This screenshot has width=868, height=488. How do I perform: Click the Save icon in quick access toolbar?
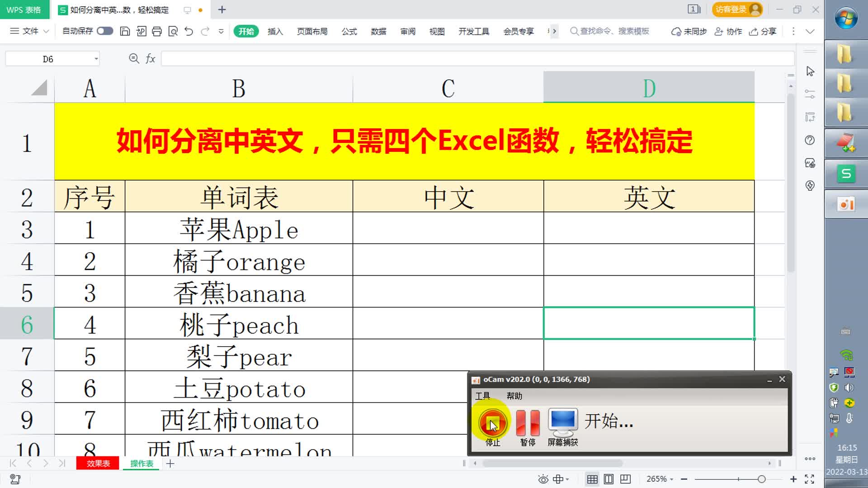(x=125, y=31)
